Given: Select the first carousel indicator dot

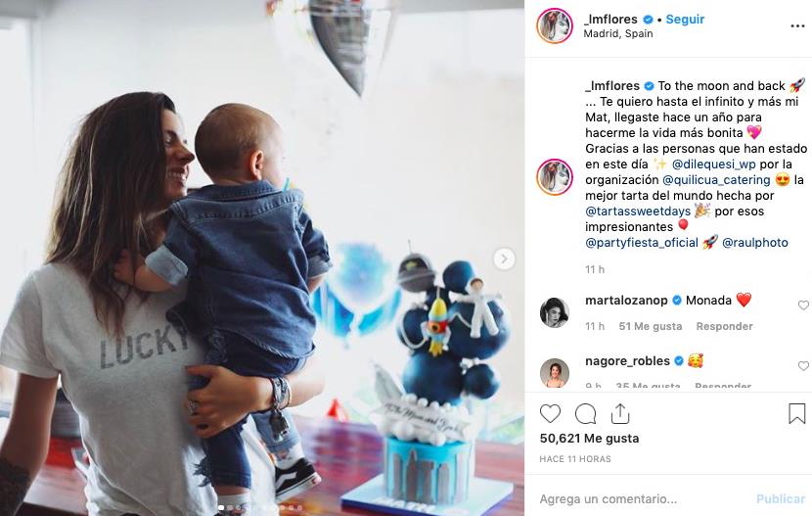Looking at the screenshot, I should click(221, 508).
